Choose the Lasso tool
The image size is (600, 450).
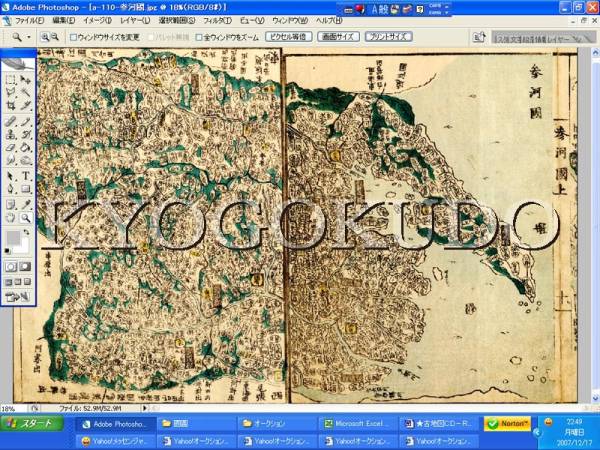11,92
